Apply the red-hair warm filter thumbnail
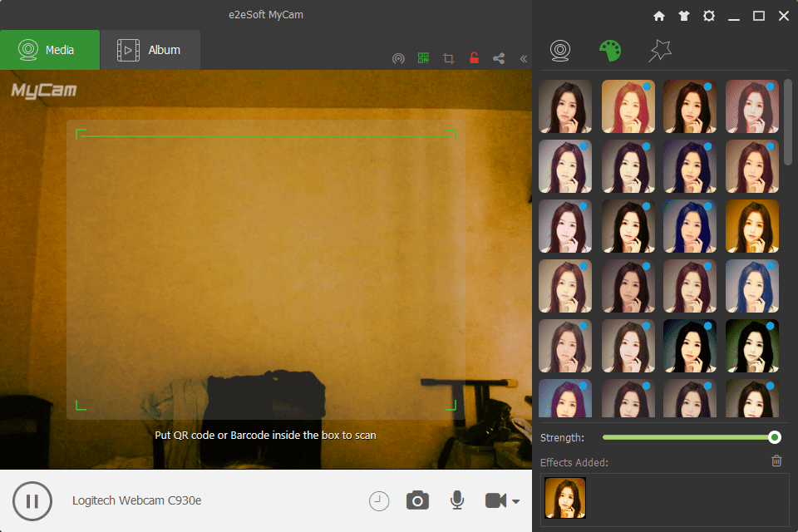Screen dimensions: 798x532 (628, 106)
